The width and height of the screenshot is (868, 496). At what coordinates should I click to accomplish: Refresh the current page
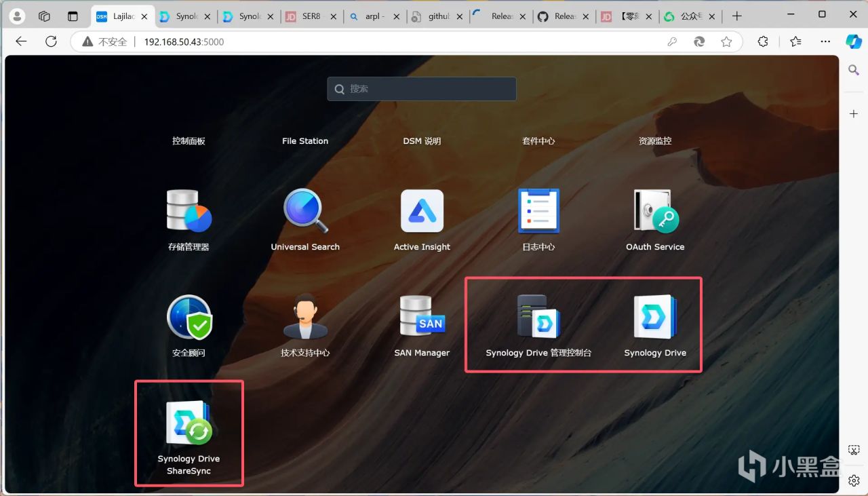click(51, 41)
